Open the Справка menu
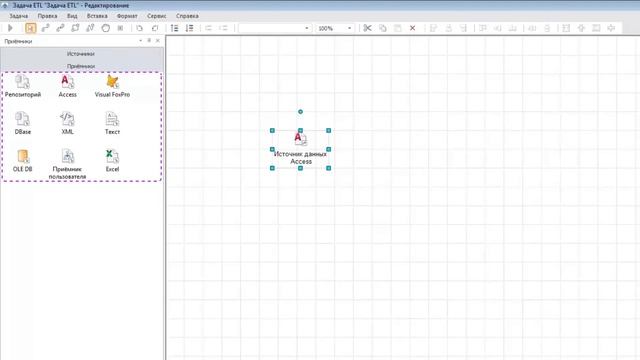Image resolution: width=640 pixels, height=360 pixels. [x=187, y=16]
